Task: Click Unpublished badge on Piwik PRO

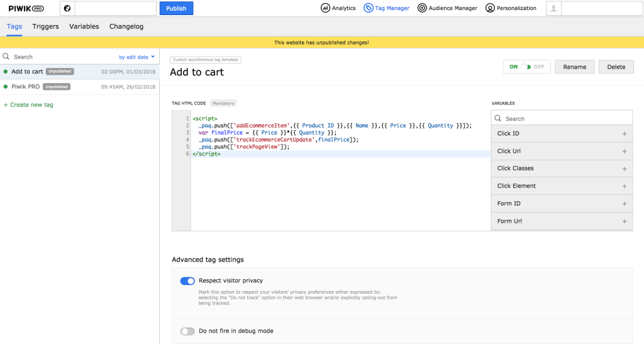Action: (57, 87)
